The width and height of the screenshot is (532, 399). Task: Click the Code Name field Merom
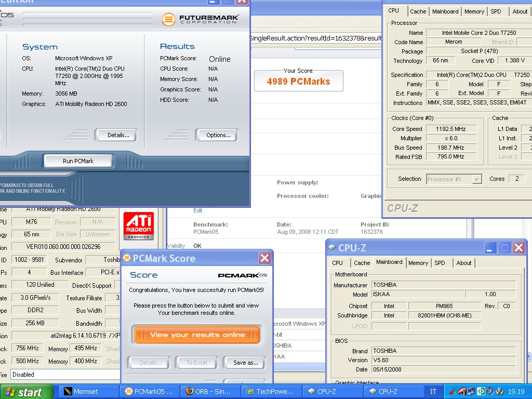point(454,42)
